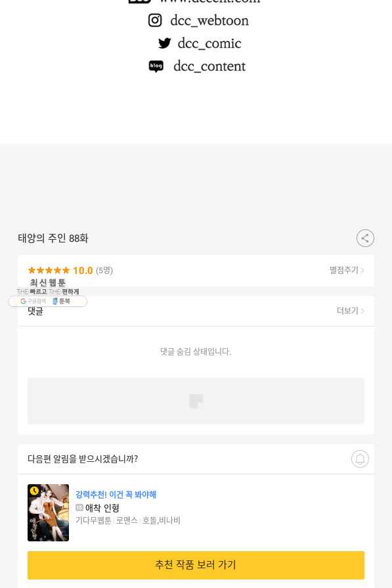Click the clock badge on 애착 인형 cover

click(34, 491)
